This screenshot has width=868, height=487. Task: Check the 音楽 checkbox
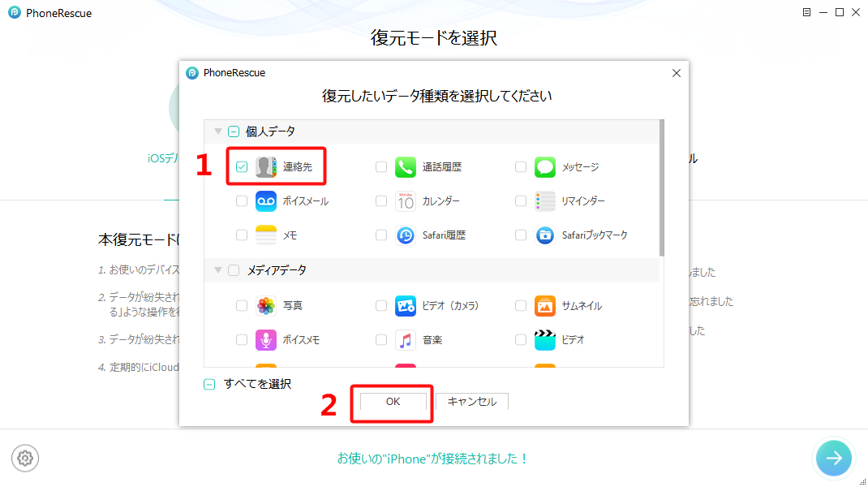click(x=380, y=339)
